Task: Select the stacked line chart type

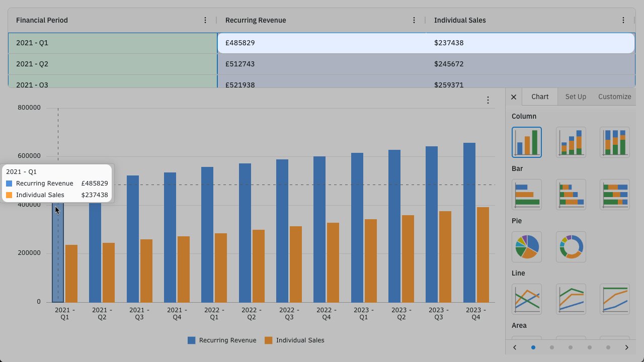Action: tap(571, 299)
